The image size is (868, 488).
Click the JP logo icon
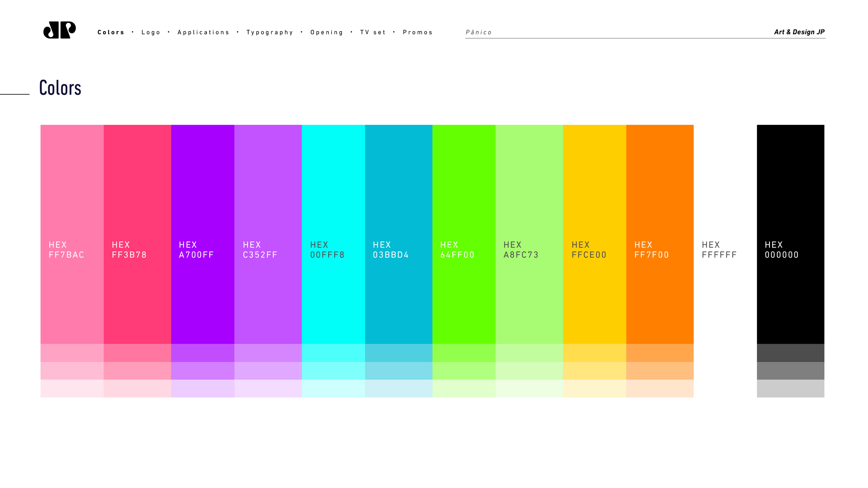tap(59, 30)
